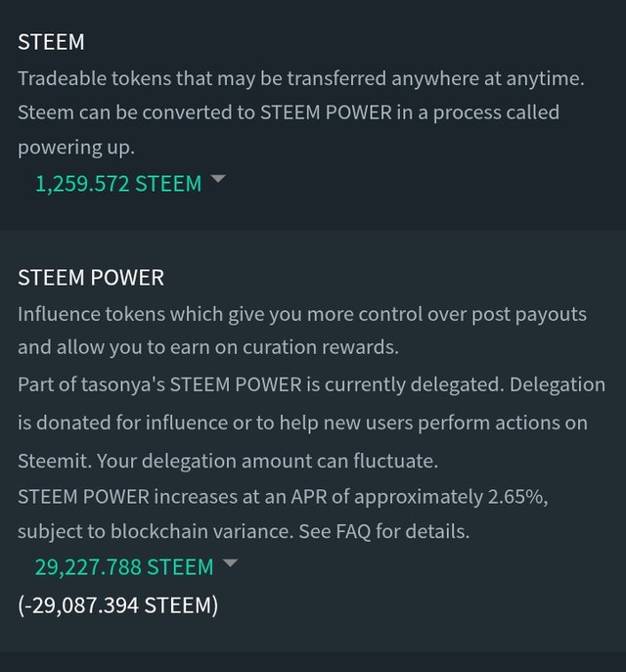This screenshot has width=626, height=672.
Task: Open the dropdown arrow beside 1,259.572 STEEM
Action: (x=218, y=180)
